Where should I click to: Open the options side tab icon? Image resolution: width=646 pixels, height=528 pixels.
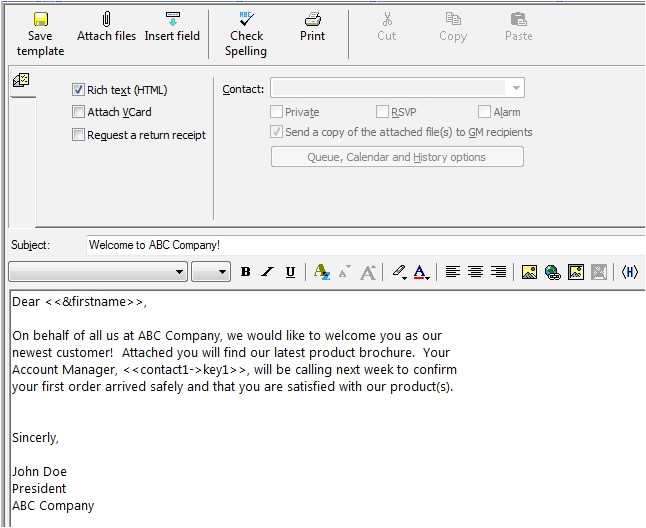coord(21,80)
